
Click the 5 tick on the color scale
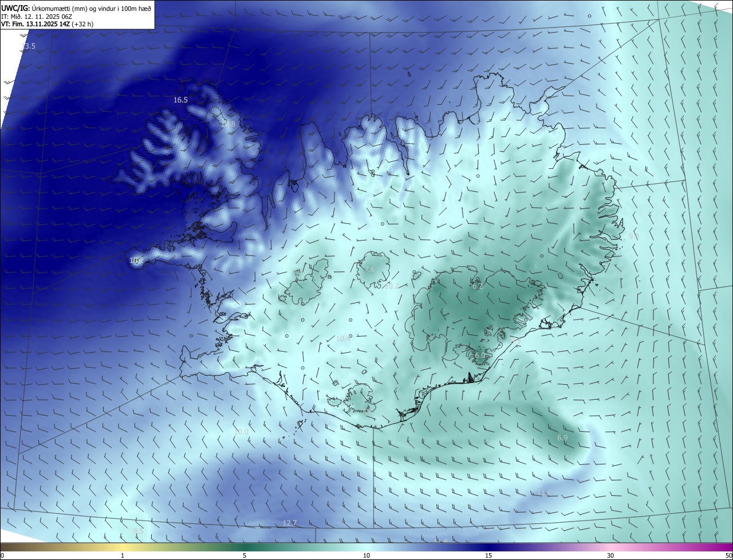pyautogui.click(x=245, y=555)
